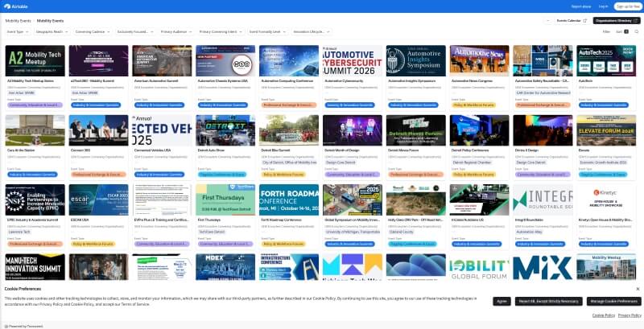Open the Manu-Tech Innovation Summit thumbnail
The width and height of the screenshot is (644, 329).
coord(35,266)
